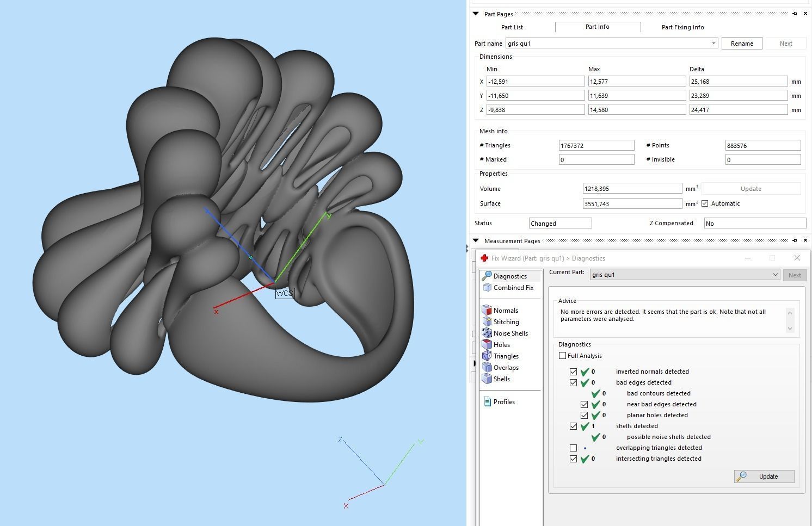Image resolution: width=812 pixels, height=526 pixels.
Task: Uncheck bad edges detected
Action: 573,383
